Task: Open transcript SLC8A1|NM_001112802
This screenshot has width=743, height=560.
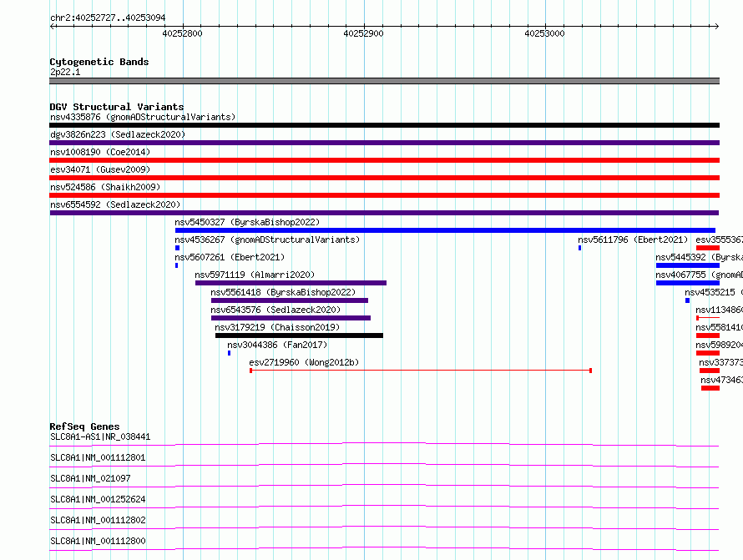Action: click(98, 520)
